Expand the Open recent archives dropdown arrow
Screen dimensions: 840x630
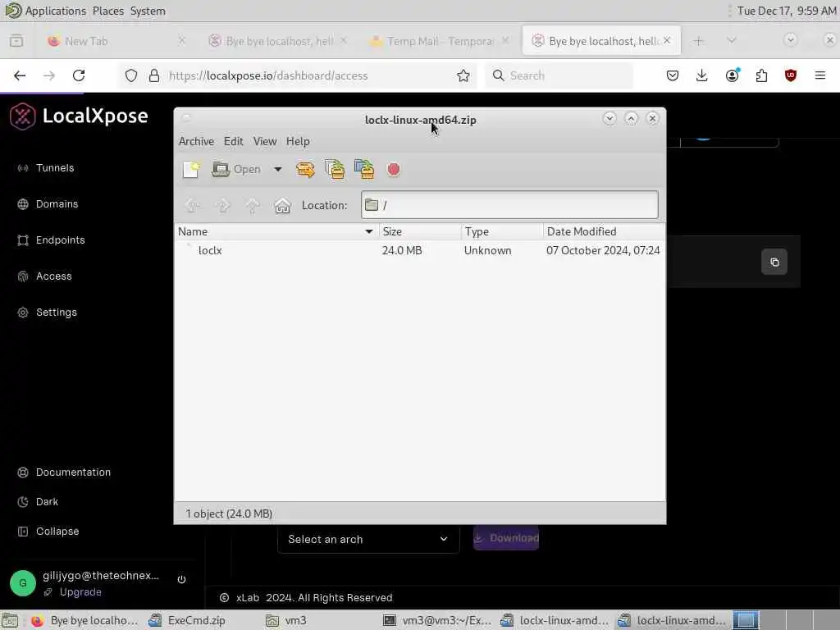point(278,169)
